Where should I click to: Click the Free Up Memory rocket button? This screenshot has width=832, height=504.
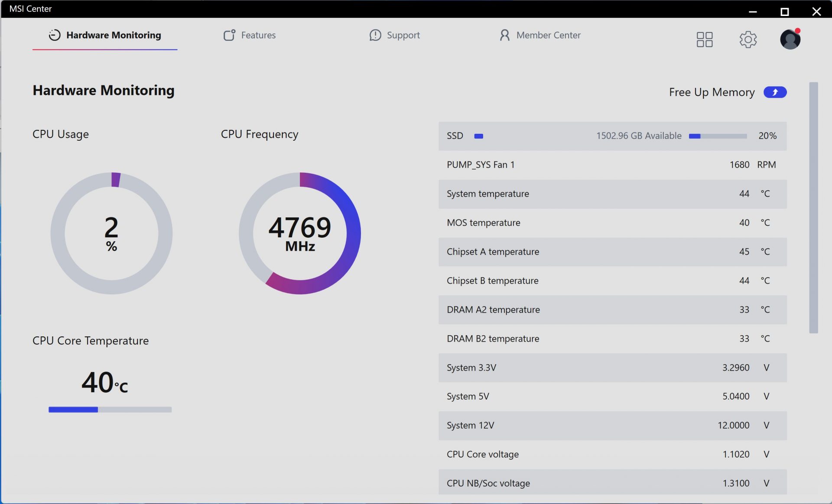tap(775, 92)
